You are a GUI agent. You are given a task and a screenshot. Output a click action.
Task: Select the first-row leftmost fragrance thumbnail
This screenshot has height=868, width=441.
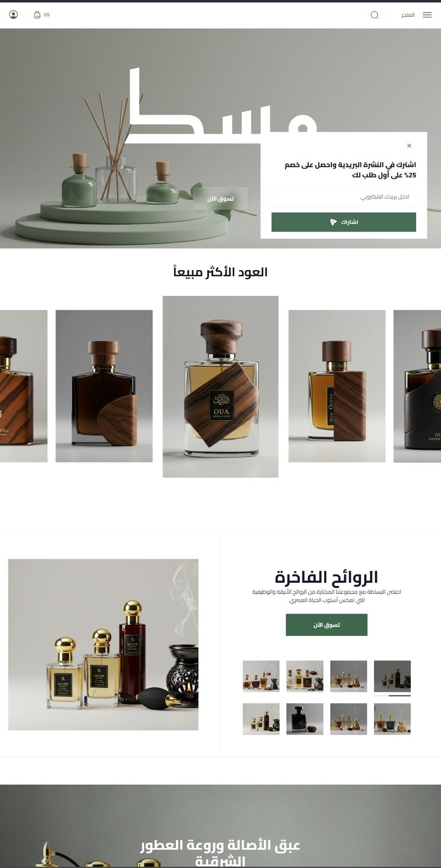point(261,676)
